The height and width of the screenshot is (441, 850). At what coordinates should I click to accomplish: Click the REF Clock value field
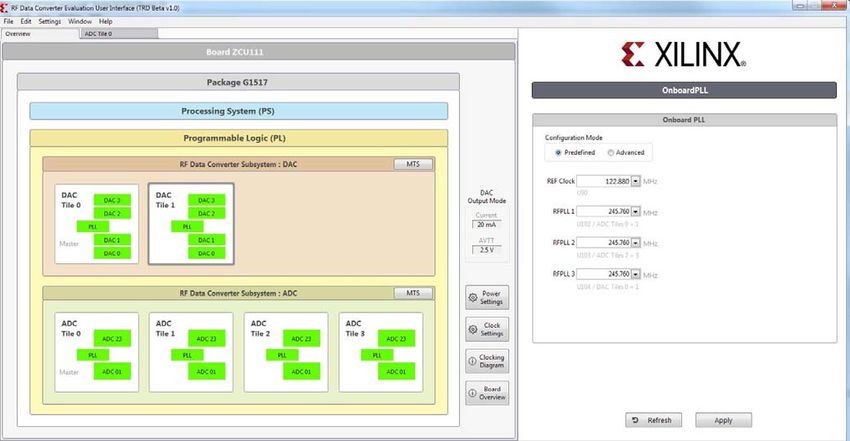click(603, 181)
